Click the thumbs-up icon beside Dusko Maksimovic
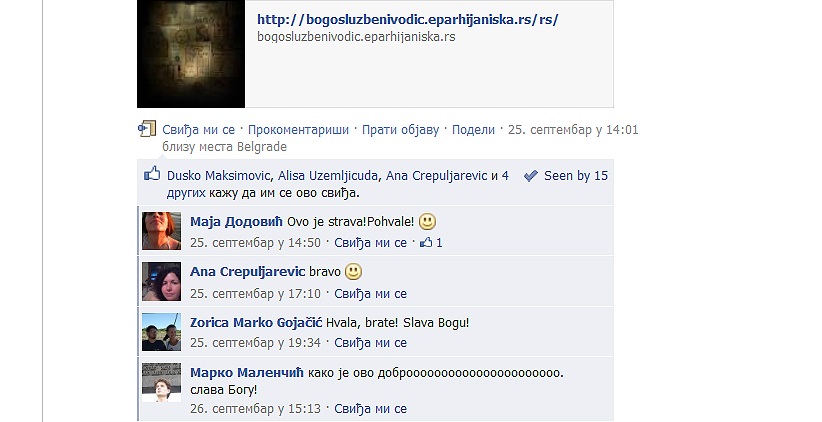This screenshot has width=822, height=422. 152,174
